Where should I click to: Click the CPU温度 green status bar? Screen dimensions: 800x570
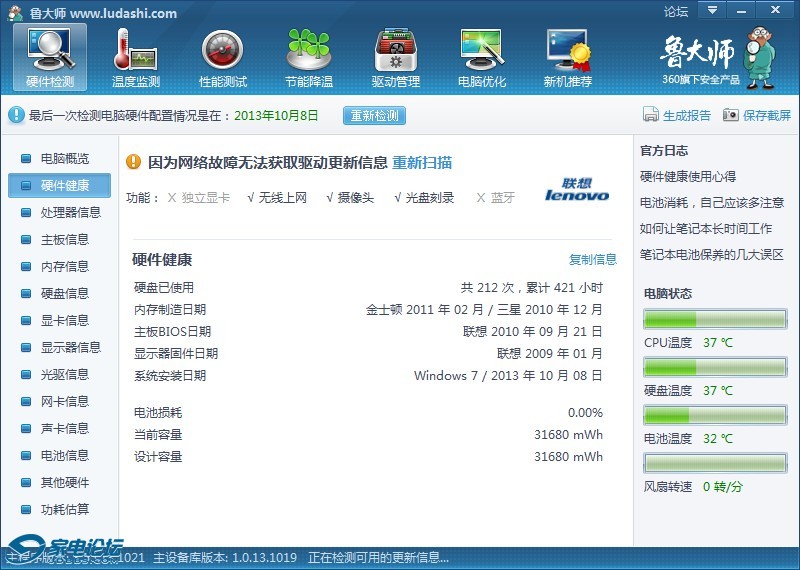point(714,320)
